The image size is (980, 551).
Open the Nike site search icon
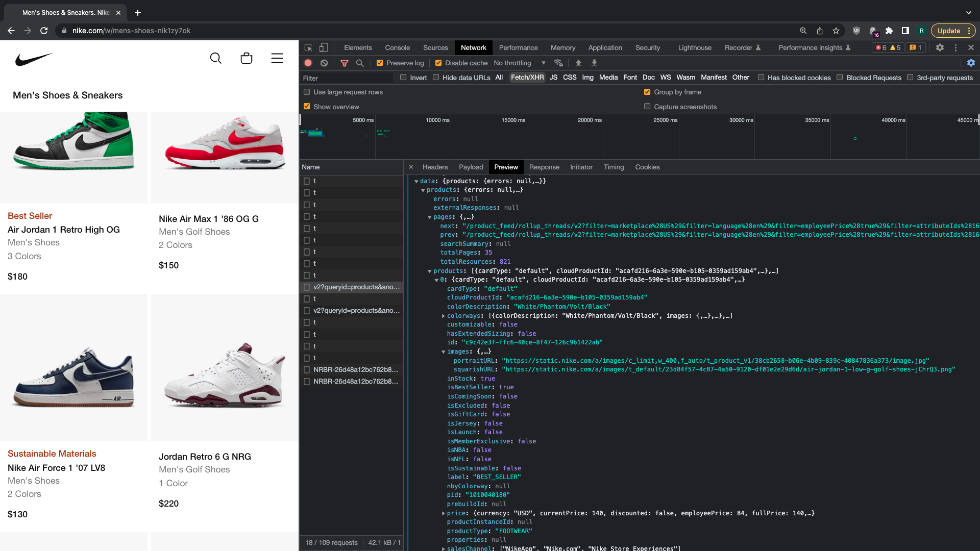point(216,58)
